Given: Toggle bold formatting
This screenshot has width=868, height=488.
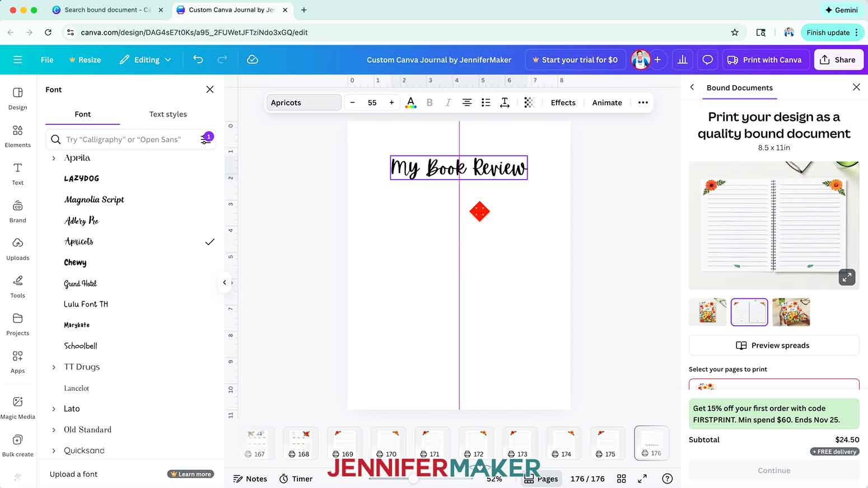Looking at the screenshot, I should click(x=430, y=102).
